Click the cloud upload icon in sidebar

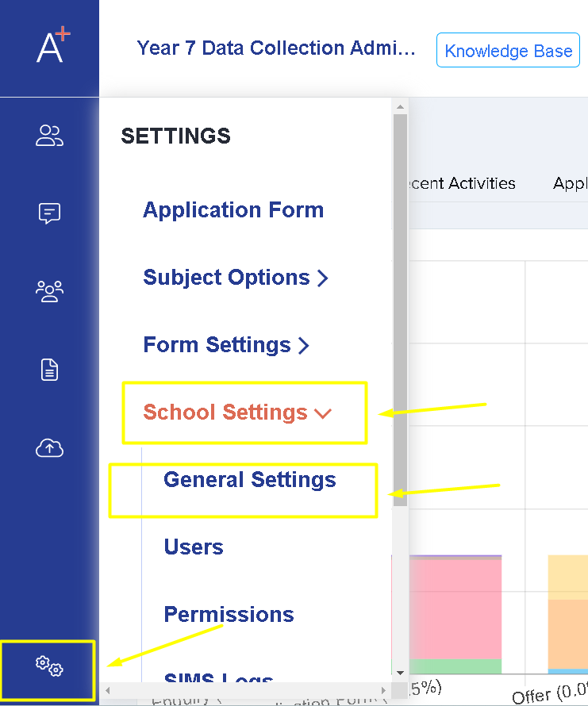pos(49,448)
